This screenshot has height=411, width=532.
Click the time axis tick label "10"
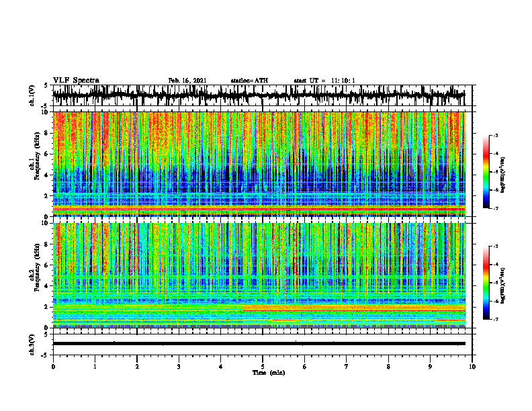(472, 367)
